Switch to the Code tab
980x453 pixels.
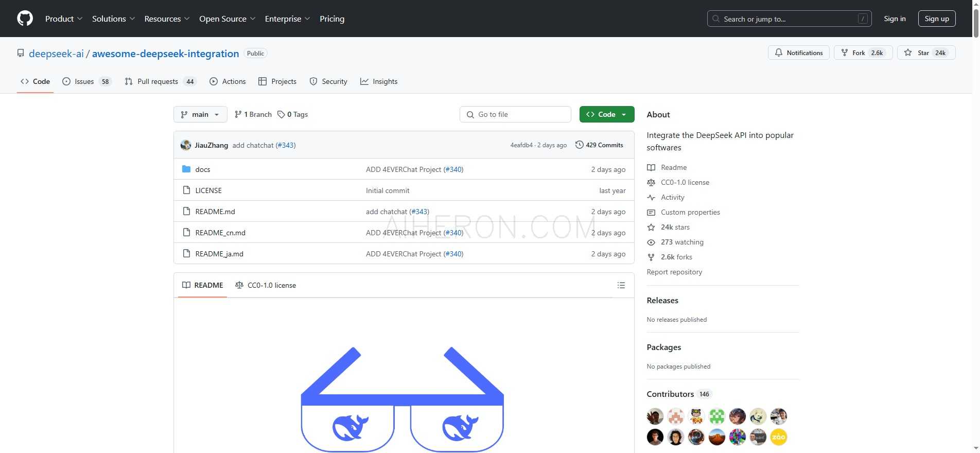(x=35, y=81)
